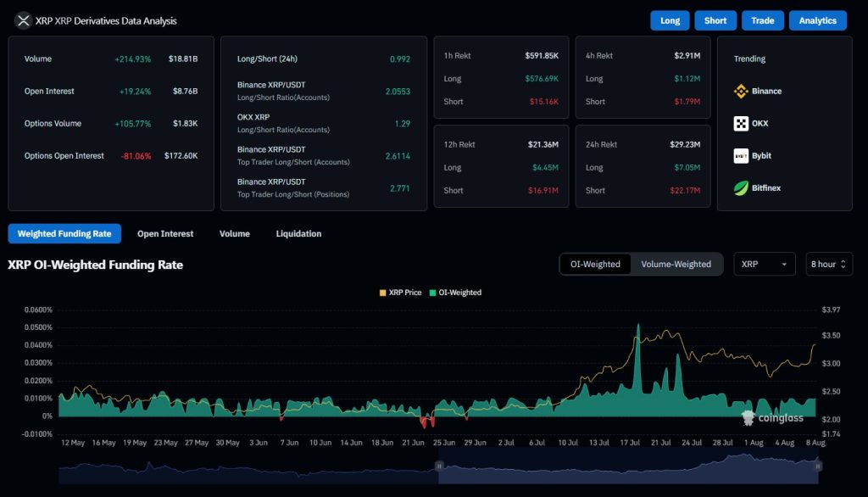
Task: Select the OI-Weighted toggle option
Action: 595,265
